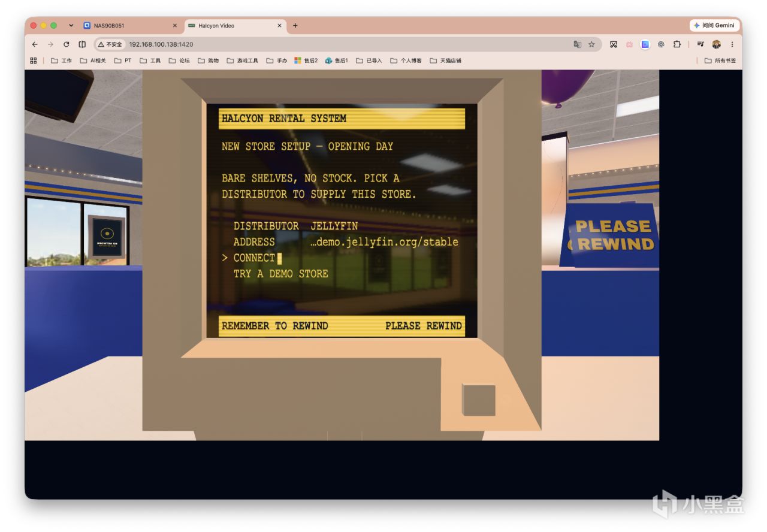The image size is (767, 532).
Task: Toggle the browser side panel icon
Action: tap(82, 44)
